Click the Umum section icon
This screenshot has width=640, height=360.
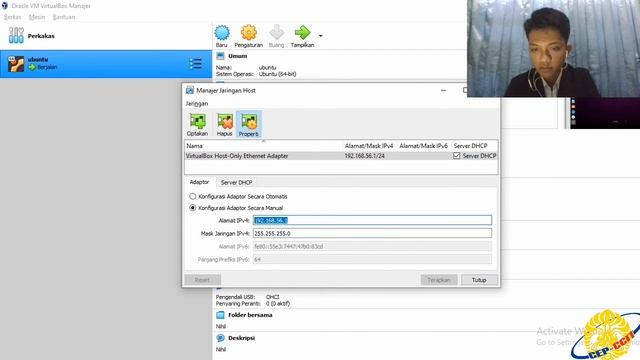coord(220,56)
